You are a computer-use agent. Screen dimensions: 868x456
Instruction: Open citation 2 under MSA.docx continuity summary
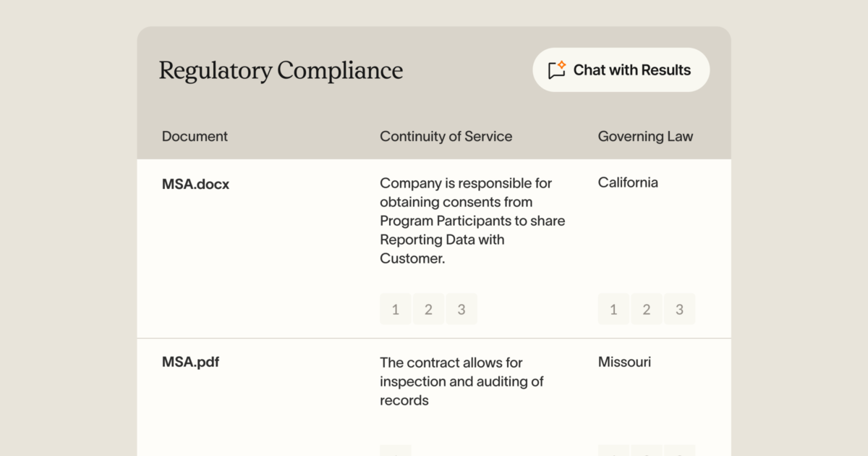point(429,309)
